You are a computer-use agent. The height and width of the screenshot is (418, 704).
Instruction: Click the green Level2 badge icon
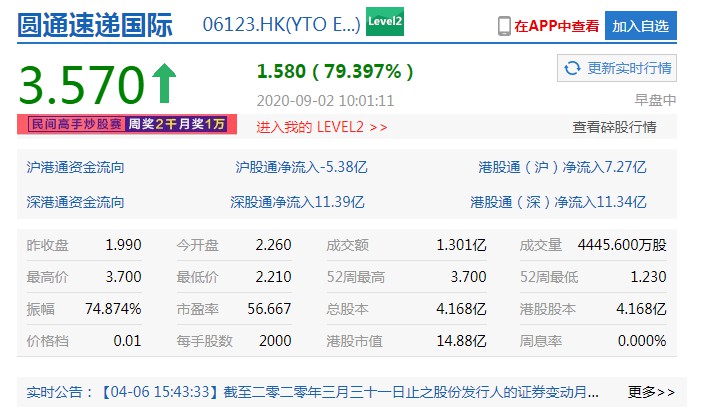tap(385, 21)
